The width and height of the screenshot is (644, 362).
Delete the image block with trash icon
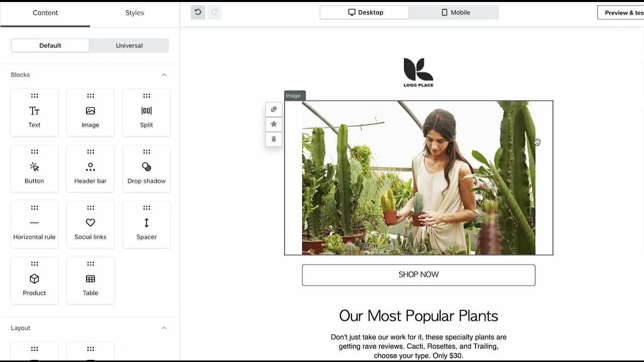click(274, 139)
